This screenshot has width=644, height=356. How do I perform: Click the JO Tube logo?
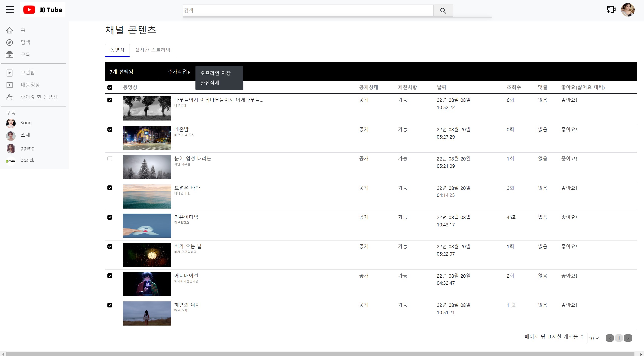click(43, 10)
